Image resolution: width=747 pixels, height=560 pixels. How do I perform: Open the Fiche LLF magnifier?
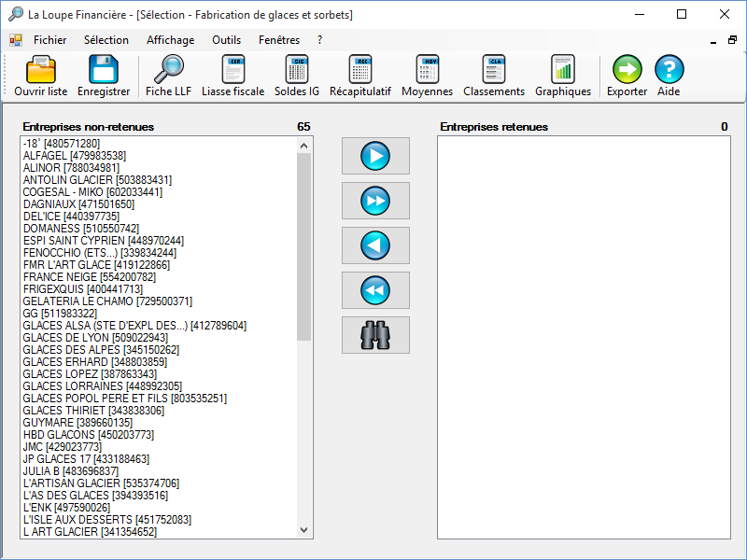[169, 77]
